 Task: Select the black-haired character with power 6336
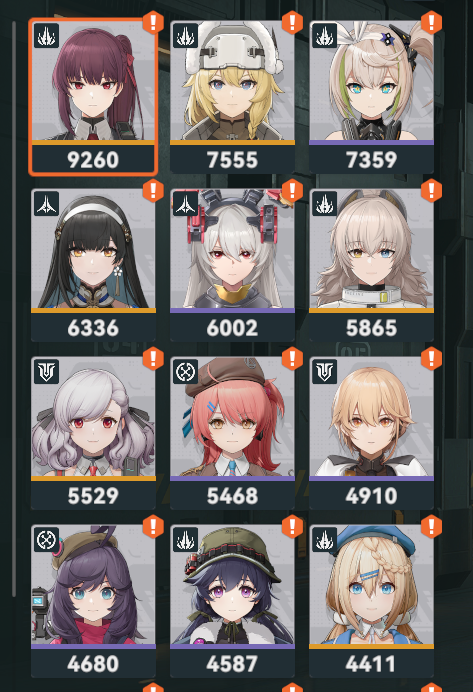(x=93, y=265)
